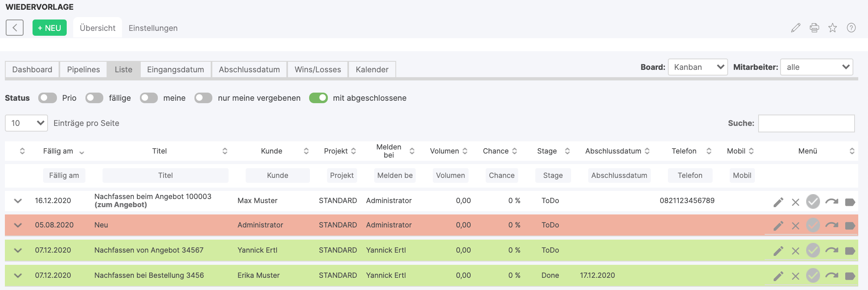This screenshot has width=868, height=290.
Task: Click the label tag icon on Max Muster row
Action: 850,202
